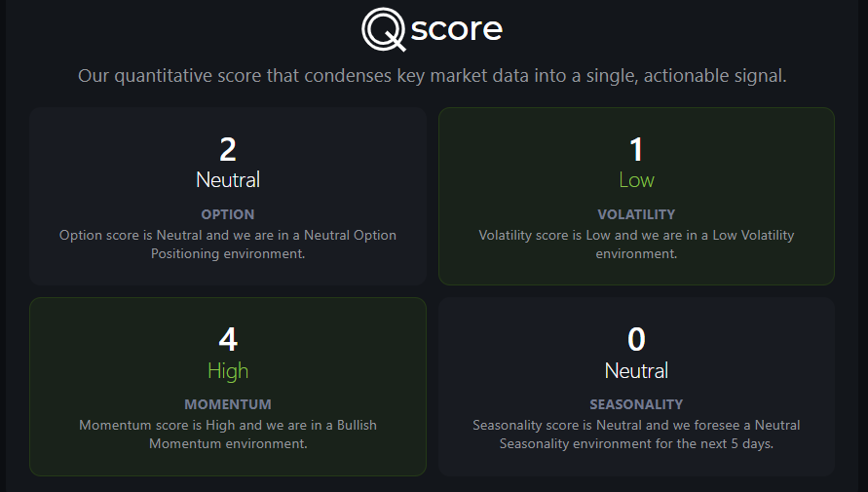Screen dimensions: 868x492
Task: Click the Neutral label under Seasonality score
Action: (636, 371)
